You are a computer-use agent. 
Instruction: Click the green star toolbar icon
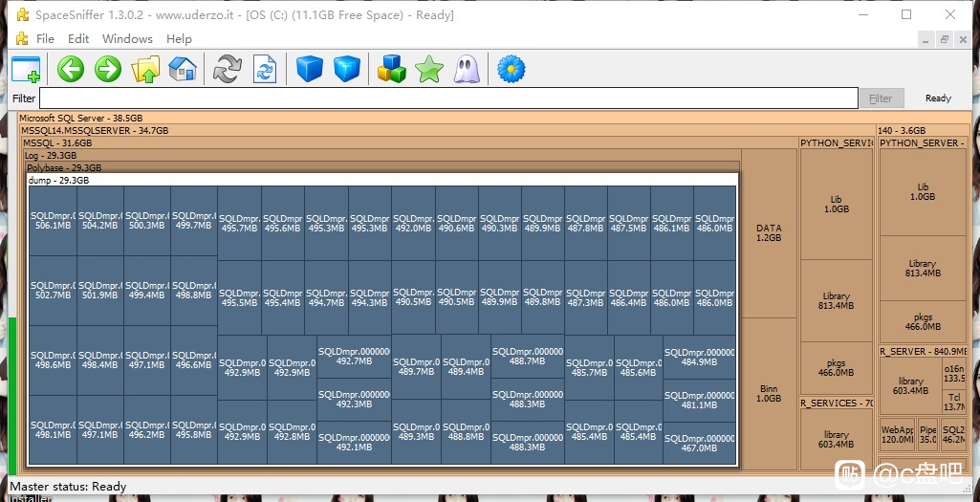[429, 69]
